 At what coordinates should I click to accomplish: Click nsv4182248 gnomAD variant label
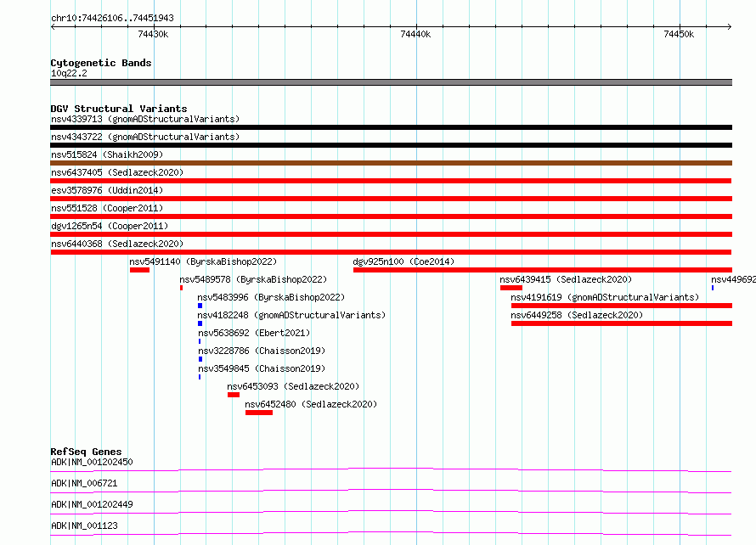coord(291,315)
